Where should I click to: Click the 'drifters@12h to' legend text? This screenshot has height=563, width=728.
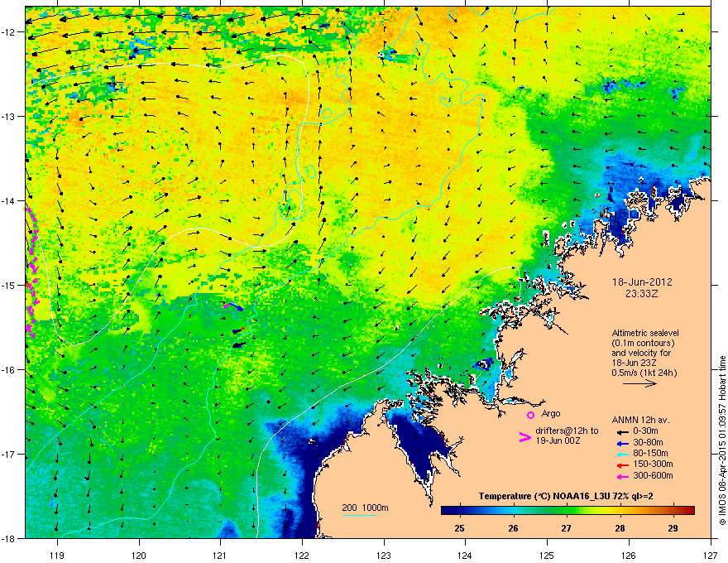click(x=567, y=431)
